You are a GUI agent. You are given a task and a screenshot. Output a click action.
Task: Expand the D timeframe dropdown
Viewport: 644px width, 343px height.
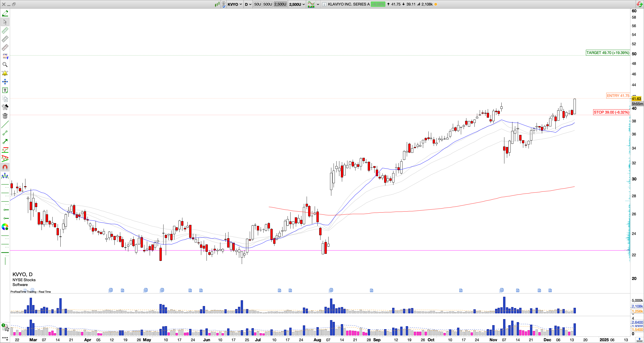click(248, 4)
